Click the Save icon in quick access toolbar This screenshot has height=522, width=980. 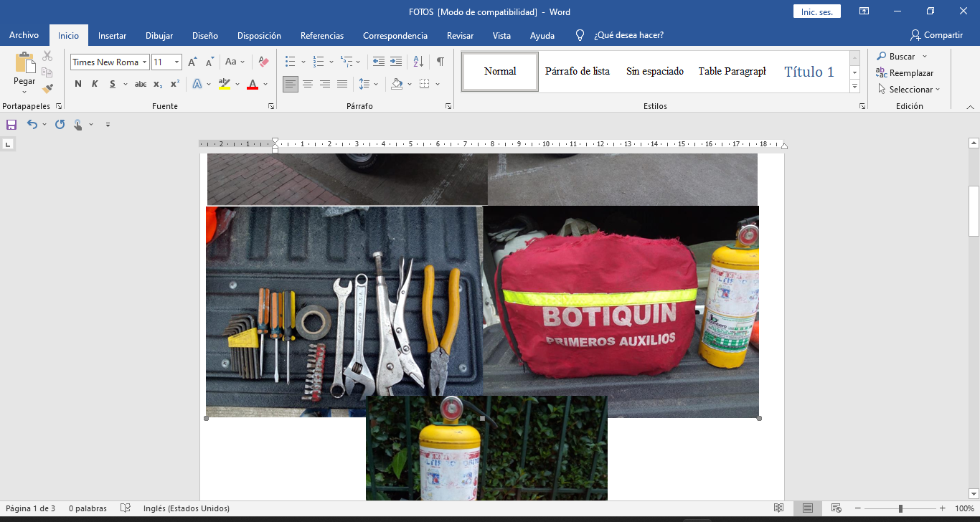coord(11,125)
